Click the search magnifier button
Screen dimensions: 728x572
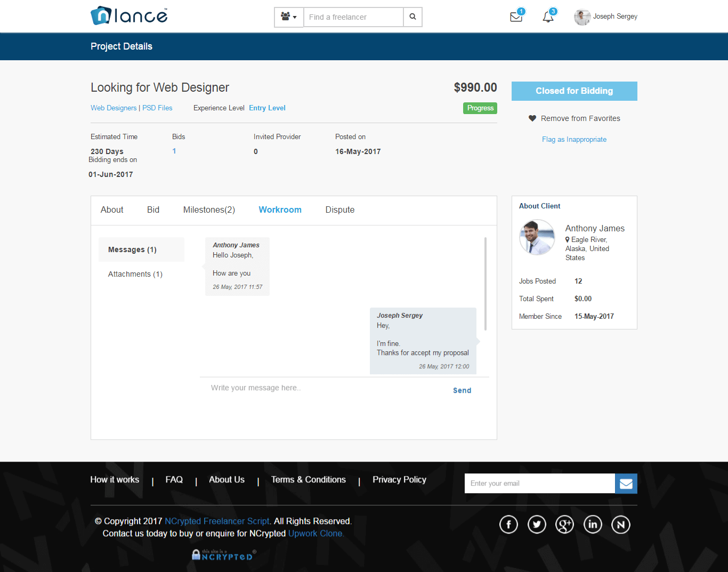point(412,17)
